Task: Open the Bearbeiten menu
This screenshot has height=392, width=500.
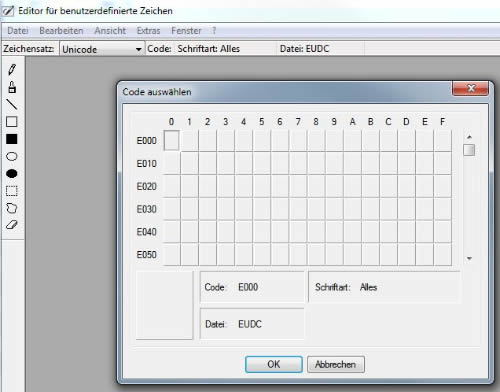Action: pyautogui.click(x=61, y=31)
